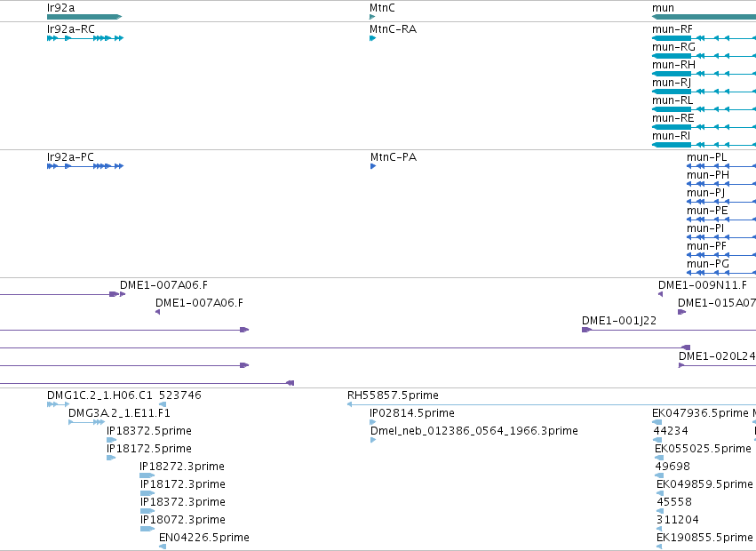Select the EK047936.5prime EST label
Viewport: 756px width, 551px height.
[700, 413]
